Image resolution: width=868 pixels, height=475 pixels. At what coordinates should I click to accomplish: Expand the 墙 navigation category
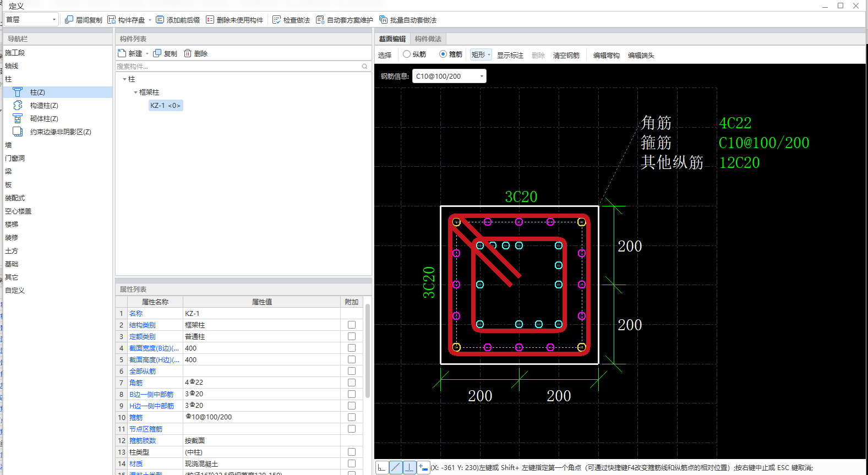click(8, 145)
